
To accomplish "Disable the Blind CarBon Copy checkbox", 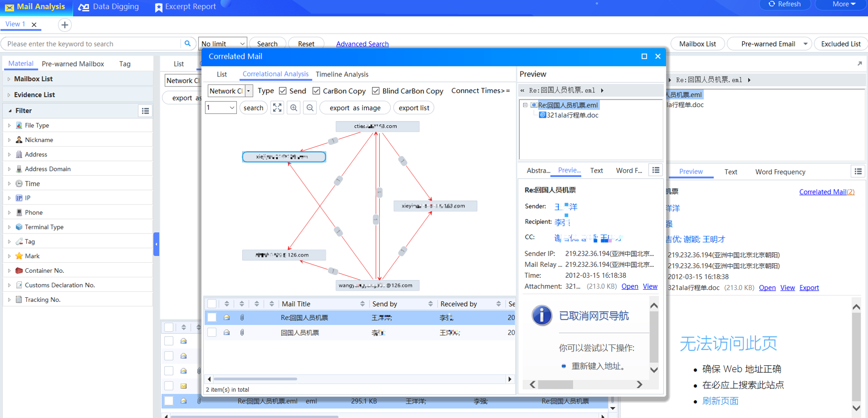I will [x=376, y=91].
